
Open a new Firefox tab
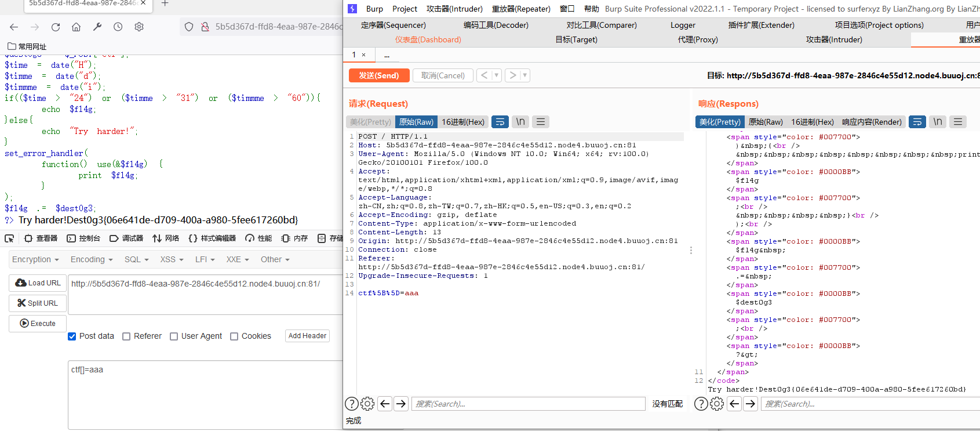[x=165, y=3]
